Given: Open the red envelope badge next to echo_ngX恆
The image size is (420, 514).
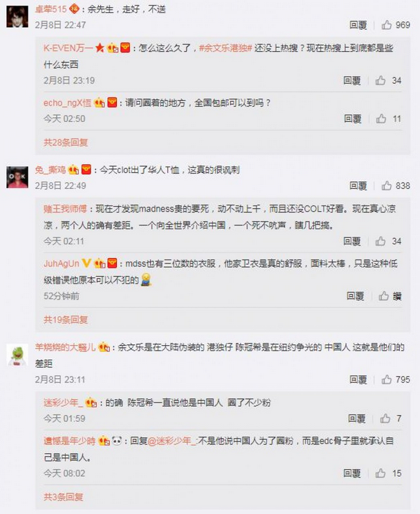Looking at the screenshot, I should [x=112, y=102].
